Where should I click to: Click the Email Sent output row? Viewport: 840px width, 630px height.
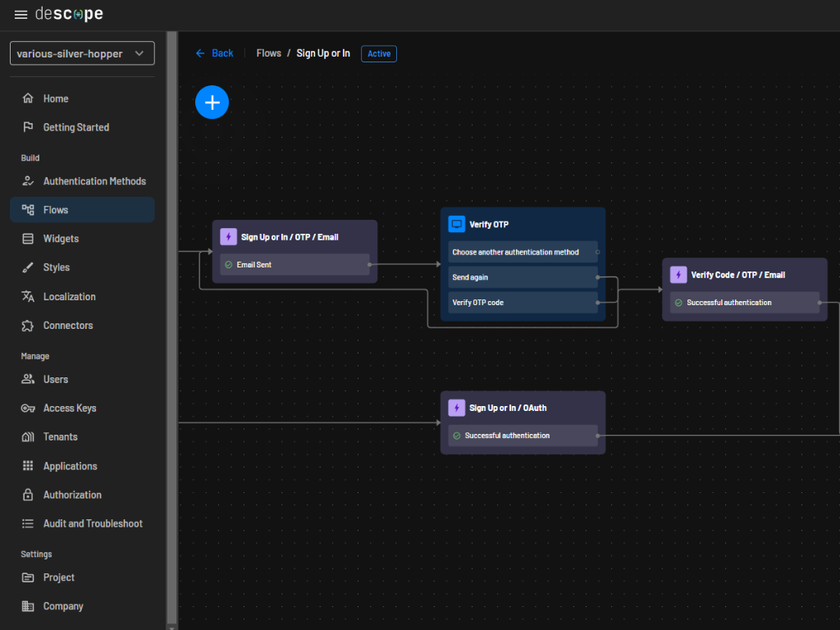coord(294,265)
